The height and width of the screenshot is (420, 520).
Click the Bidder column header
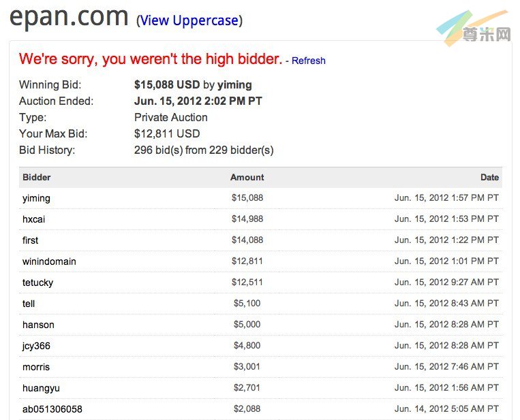pos(37,177)
